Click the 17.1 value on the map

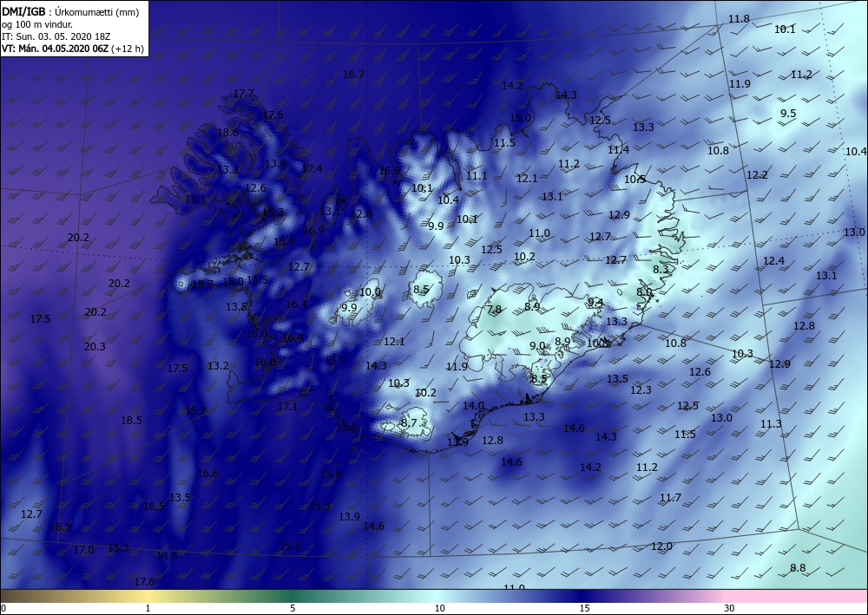[x=287, y=407]
